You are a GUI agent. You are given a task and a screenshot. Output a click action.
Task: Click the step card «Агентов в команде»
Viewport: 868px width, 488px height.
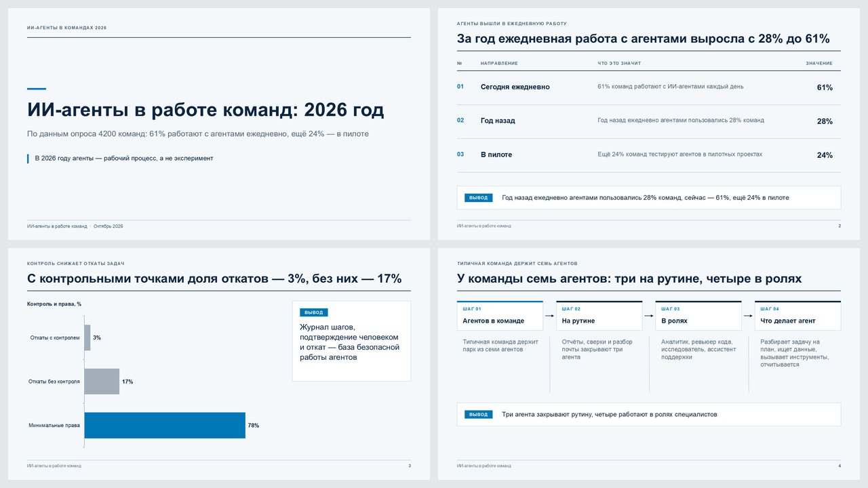[x=500, y=316]
